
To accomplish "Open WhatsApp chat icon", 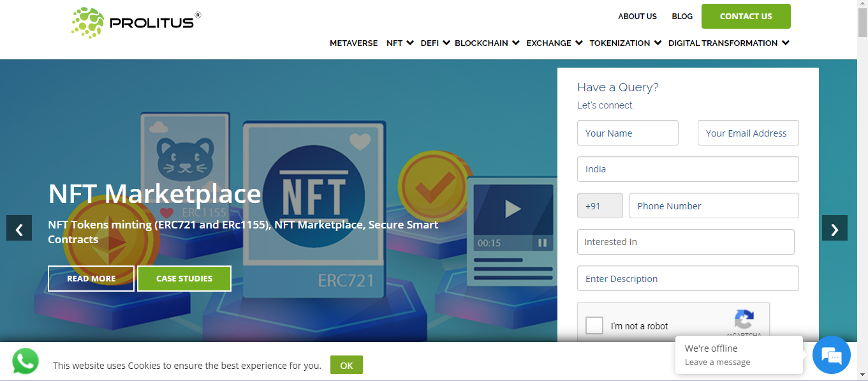I will pos(25,361).
